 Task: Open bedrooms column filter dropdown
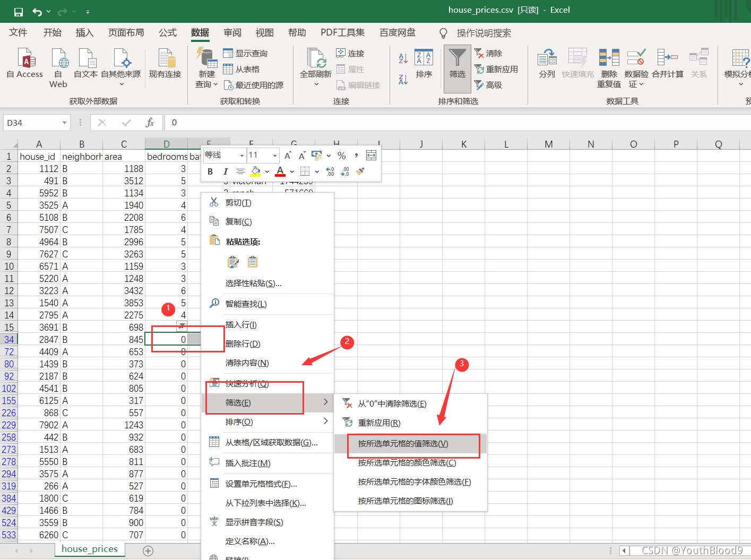pos(182,326)
